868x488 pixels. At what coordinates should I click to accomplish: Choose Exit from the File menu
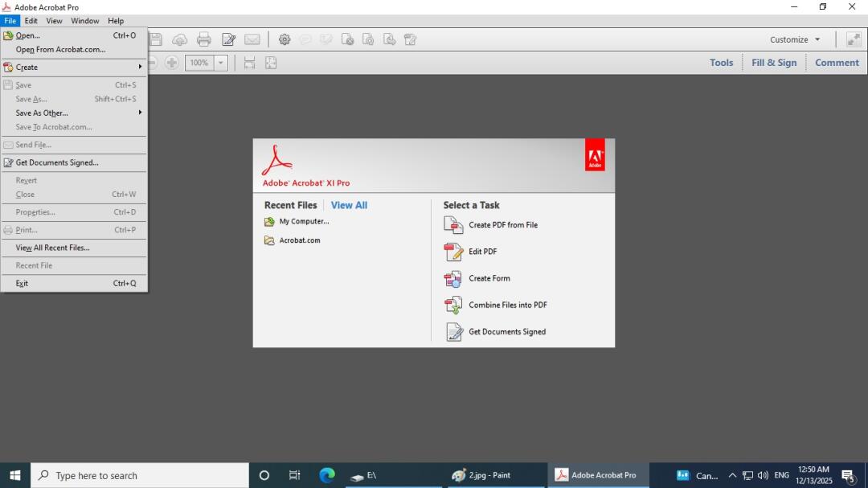[x=74, y=283]
